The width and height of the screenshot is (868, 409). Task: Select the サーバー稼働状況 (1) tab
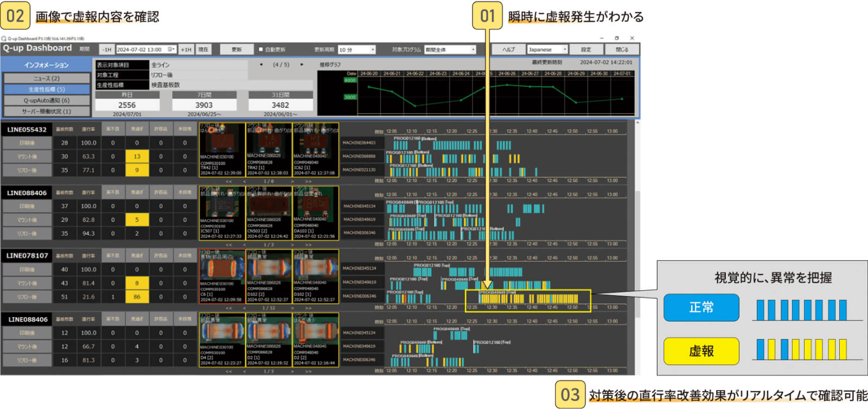click(x=47, y=111)
